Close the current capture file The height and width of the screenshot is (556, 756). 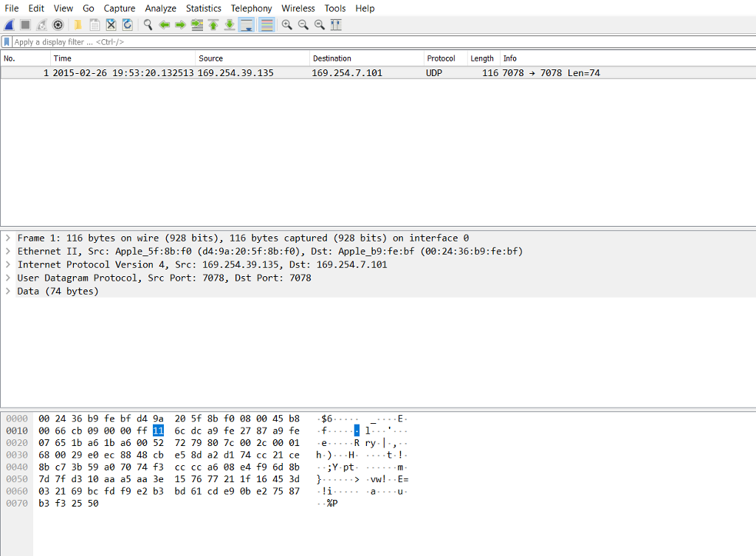click(x=111, y=24)
